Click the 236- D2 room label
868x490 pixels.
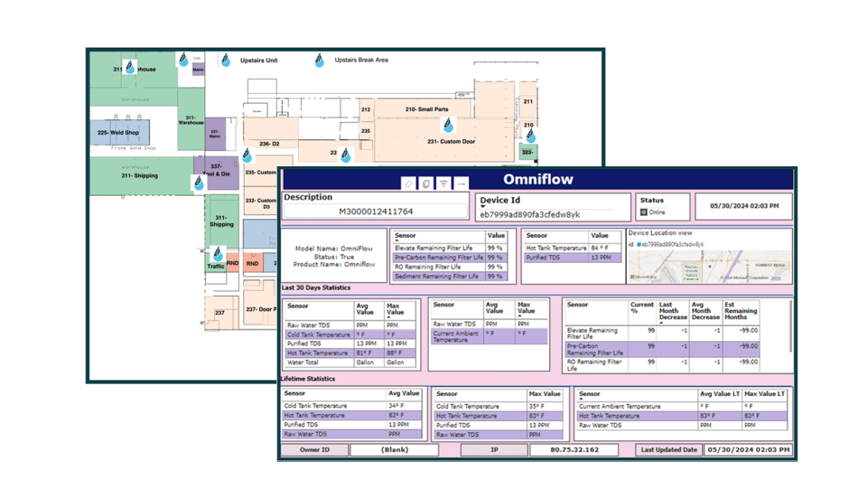(x=269, y=144)
